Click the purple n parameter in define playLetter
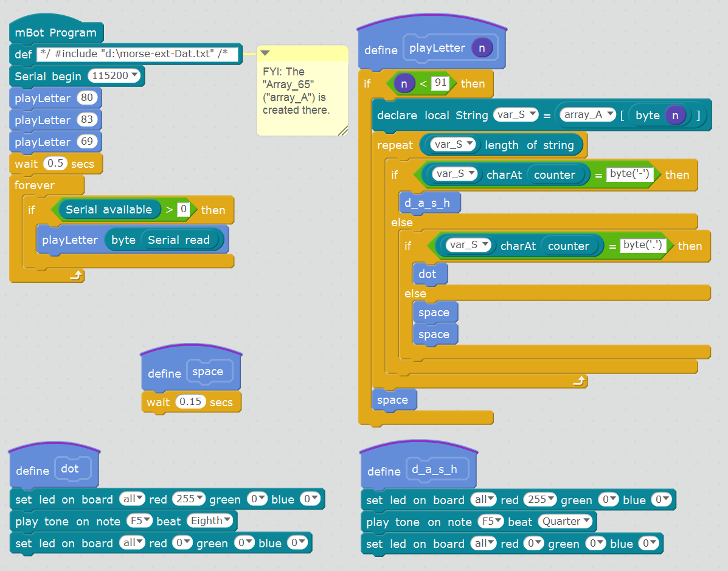728x571 pixels. [x=482, y=48]
